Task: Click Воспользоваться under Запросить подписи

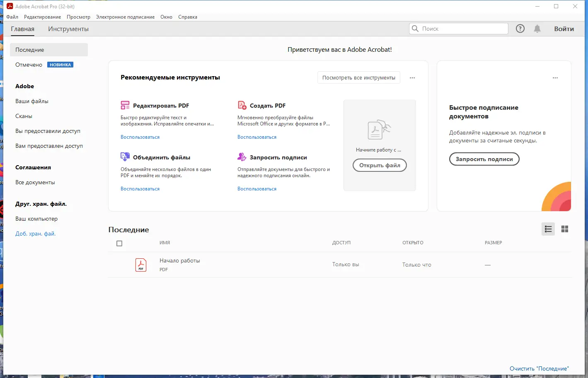Action: 257,189
